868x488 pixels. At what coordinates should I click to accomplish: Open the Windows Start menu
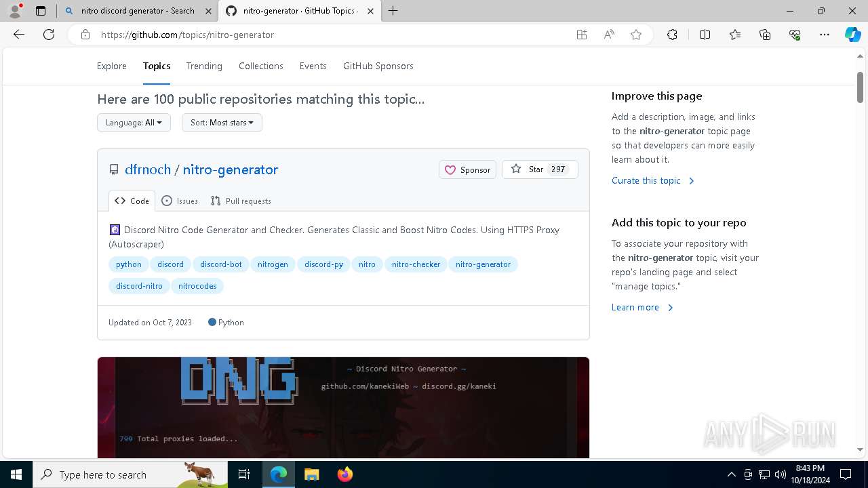click(16, 474)
